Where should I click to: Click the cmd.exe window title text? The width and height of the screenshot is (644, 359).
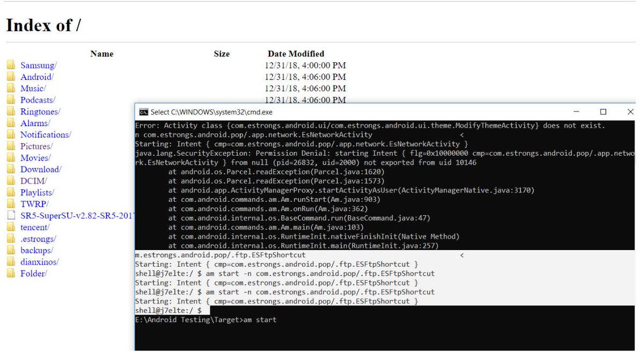point(211,112)
